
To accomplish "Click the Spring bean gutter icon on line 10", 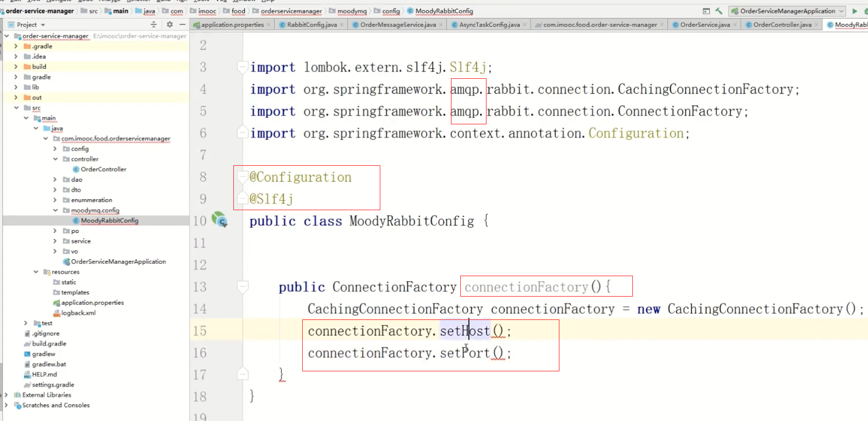I will (219, 220).
